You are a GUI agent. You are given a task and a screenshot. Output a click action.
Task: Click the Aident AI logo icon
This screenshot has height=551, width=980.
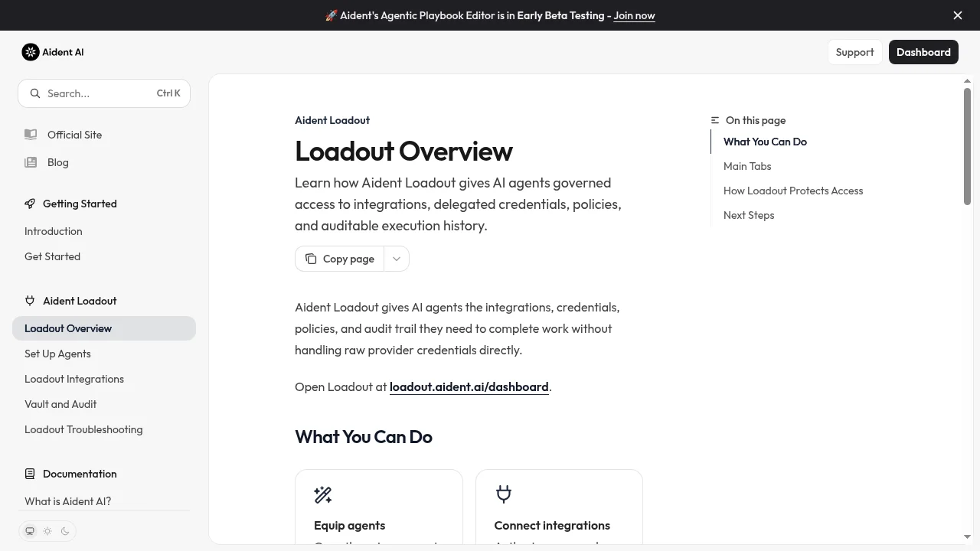(x=31, y=52)
